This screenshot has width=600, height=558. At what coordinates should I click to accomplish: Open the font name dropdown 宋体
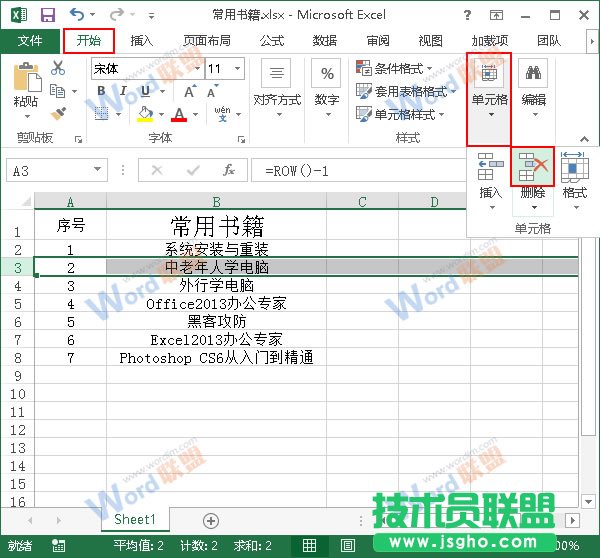click(194, 69)
